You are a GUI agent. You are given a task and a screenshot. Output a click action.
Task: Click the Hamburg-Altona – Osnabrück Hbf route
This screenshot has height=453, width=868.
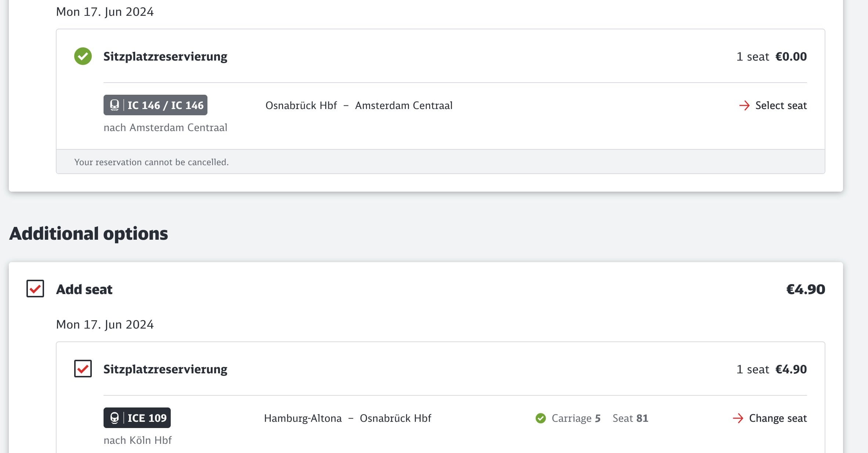[347, 418]
